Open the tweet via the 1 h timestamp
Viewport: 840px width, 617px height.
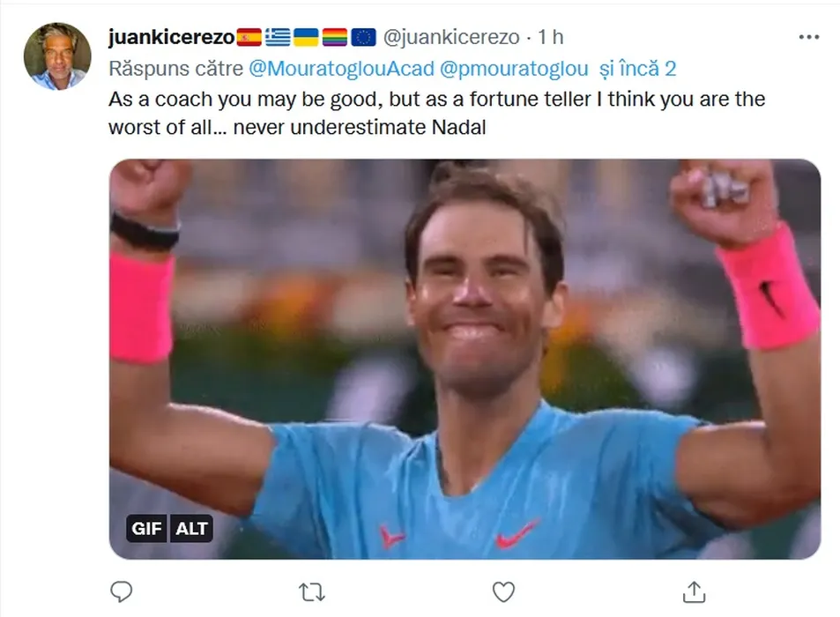551,37
